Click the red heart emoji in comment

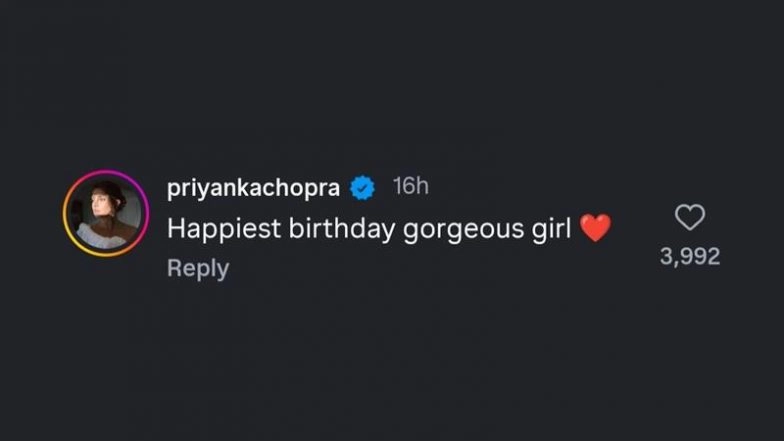point(595,229)
